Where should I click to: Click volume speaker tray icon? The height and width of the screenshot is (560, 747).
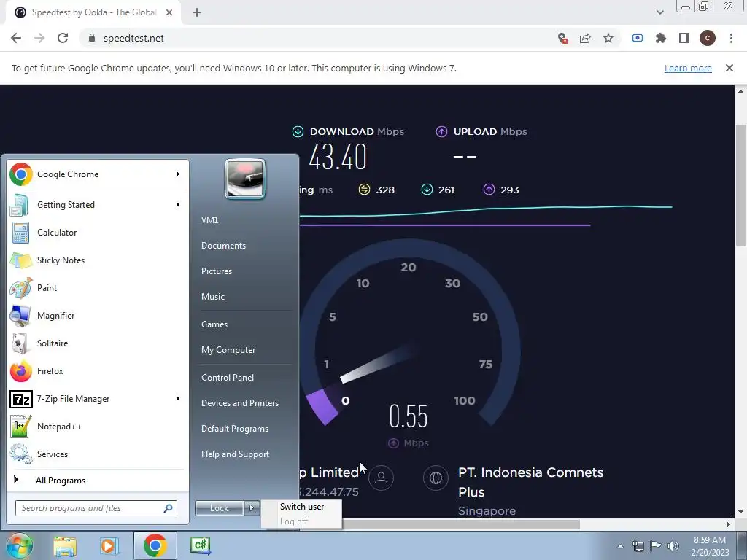click(x=673, y=546)
